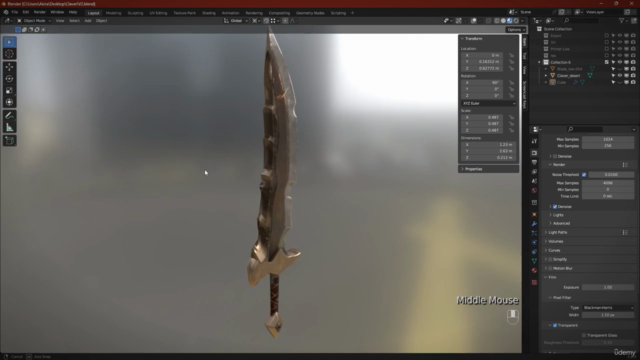Click the outliner search field
640x360 pixels.
click(580, 20)
